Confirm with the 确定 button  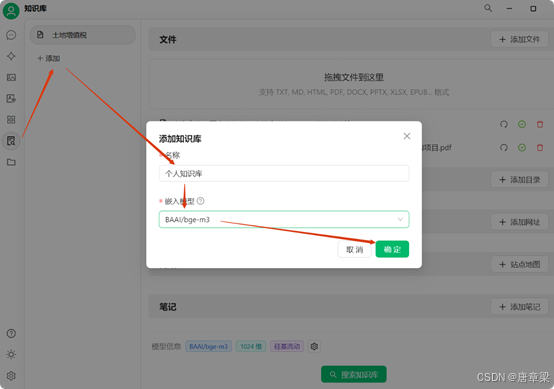(392, 249)
